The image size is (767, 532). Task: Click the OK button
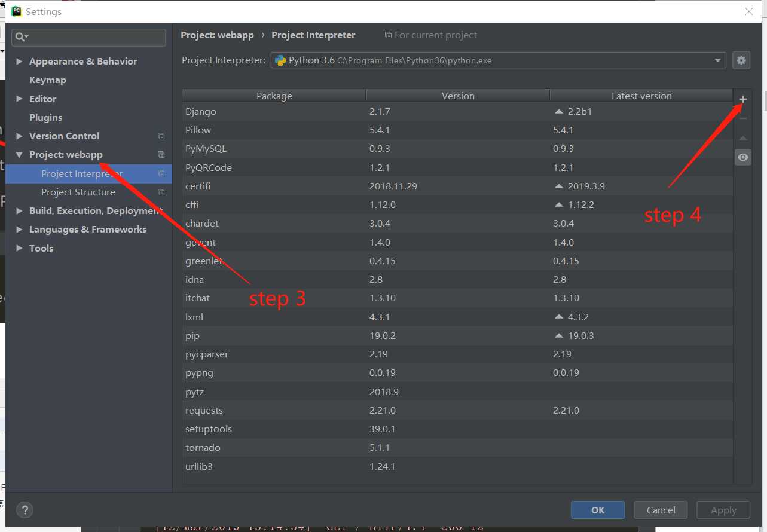pos(598,510)
